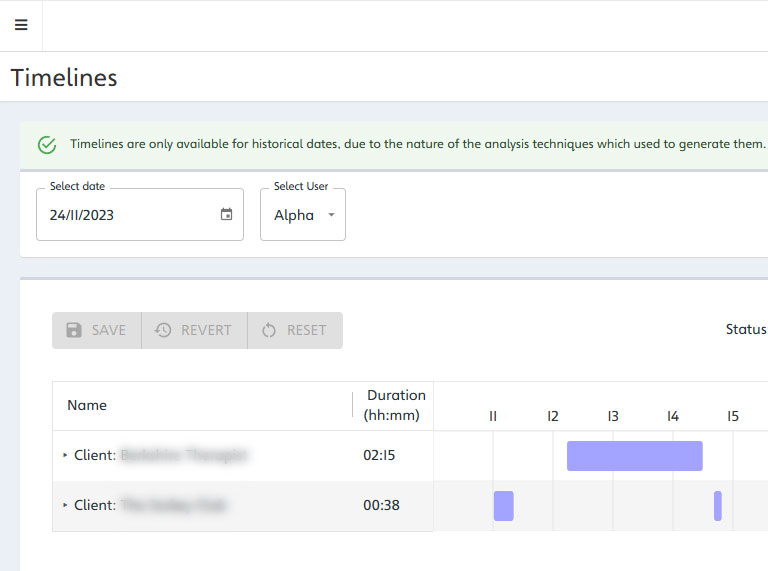
Task: Open the hamburger navigation menu
Action: coord(21,26)
